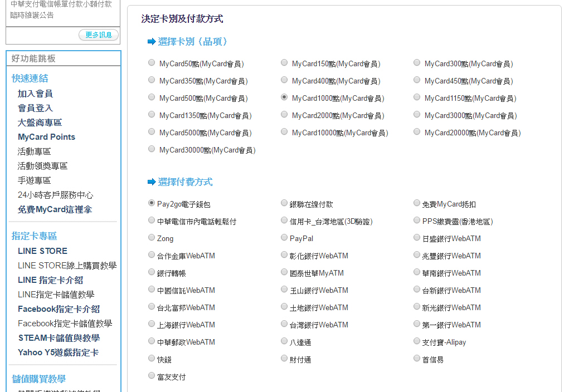Select the 八達通 payment option
569x392 pixels.
[x=284, y=341]
